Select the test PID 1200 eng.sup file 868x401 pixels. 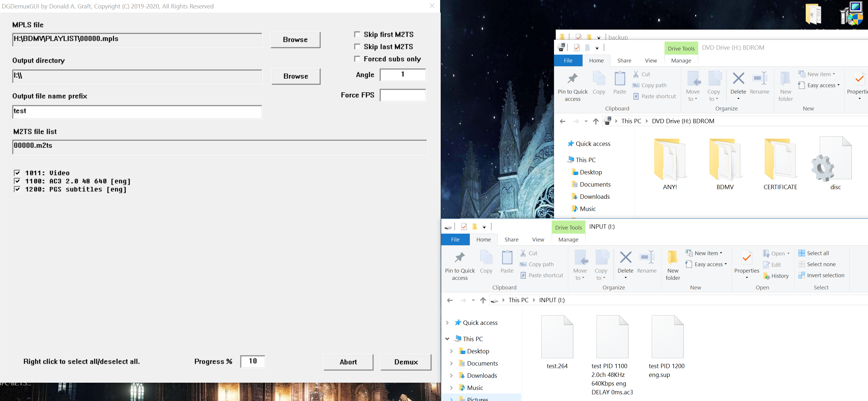667,347
